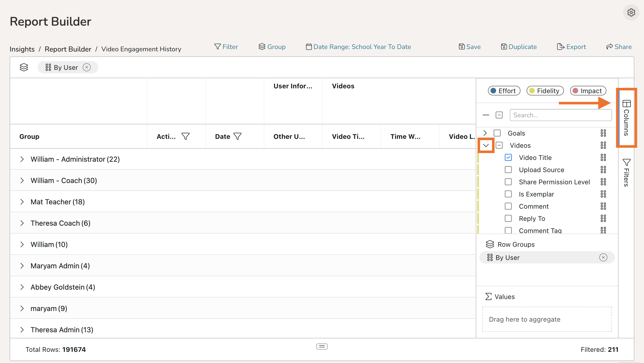Enable the Upload Source checkbox

coord(508,170)
